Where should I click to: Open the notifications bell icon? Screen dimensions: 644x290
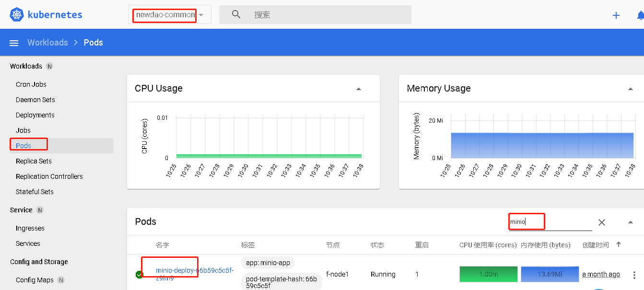(x=640, y=15)
